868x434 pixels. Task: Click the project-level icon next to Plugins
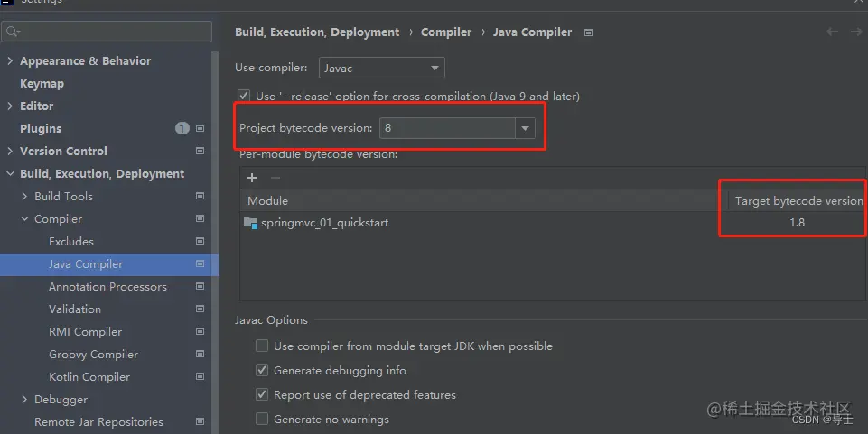click(200, 128)
